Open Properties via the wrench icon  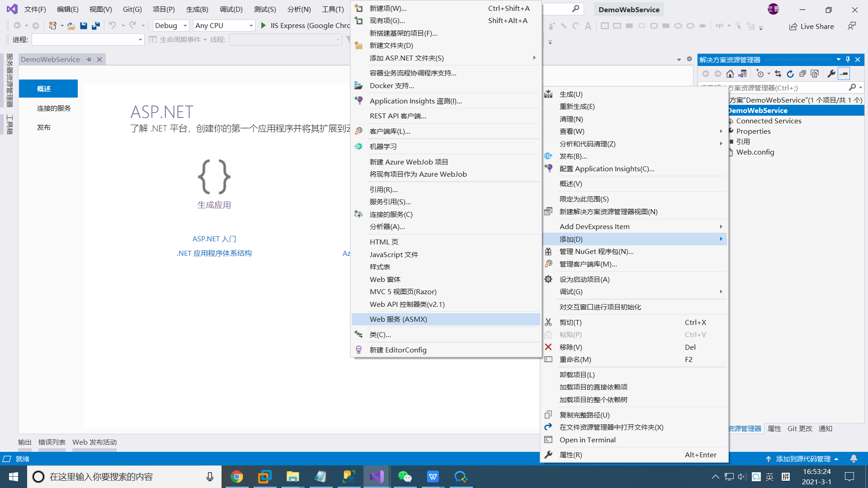831,73
